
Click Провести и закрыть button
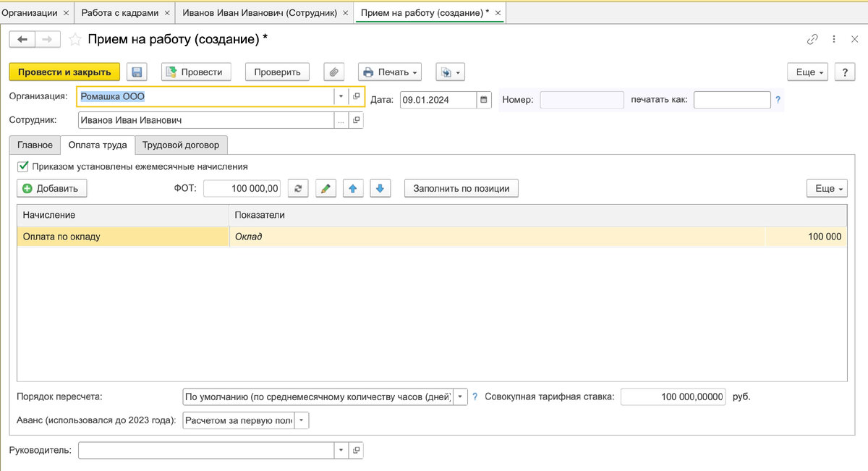pos(64,72)
